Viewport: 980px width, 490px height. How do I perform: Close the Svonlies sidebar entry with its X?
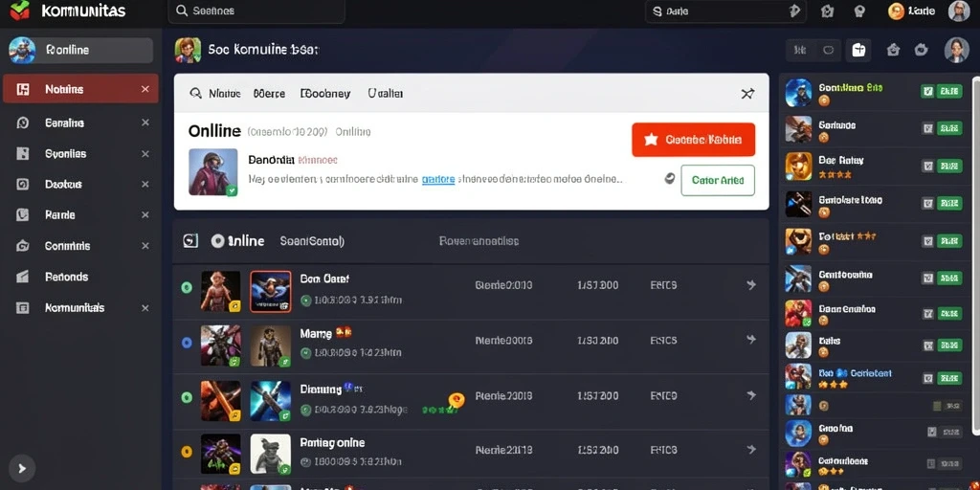[x=145, y=154]
